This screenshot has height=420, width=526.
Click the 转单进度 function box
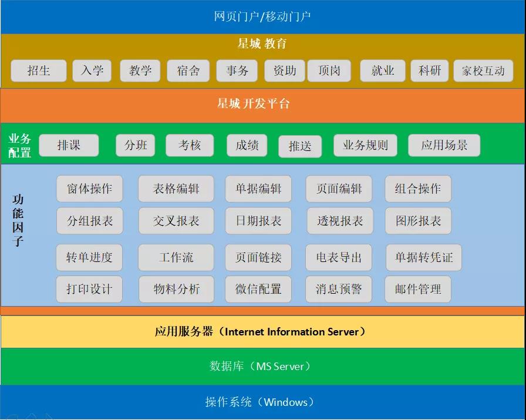coord(89,257)
